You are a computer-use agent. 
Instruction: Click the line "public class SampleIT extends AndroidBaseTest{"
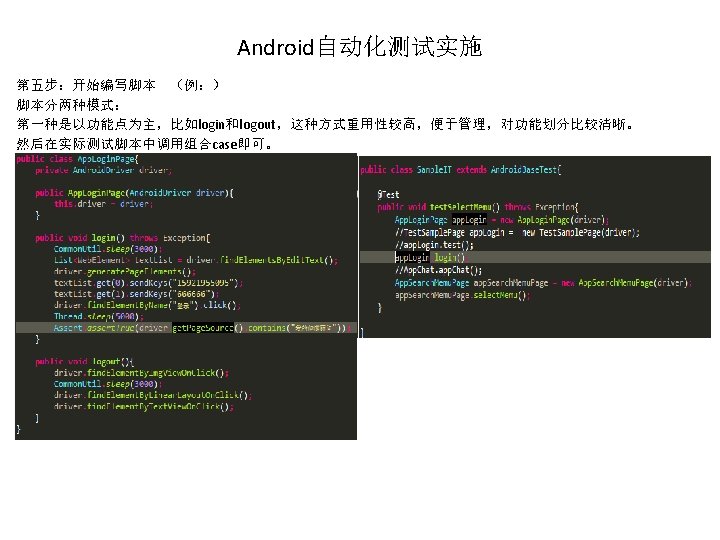click(x=461, y=170)
